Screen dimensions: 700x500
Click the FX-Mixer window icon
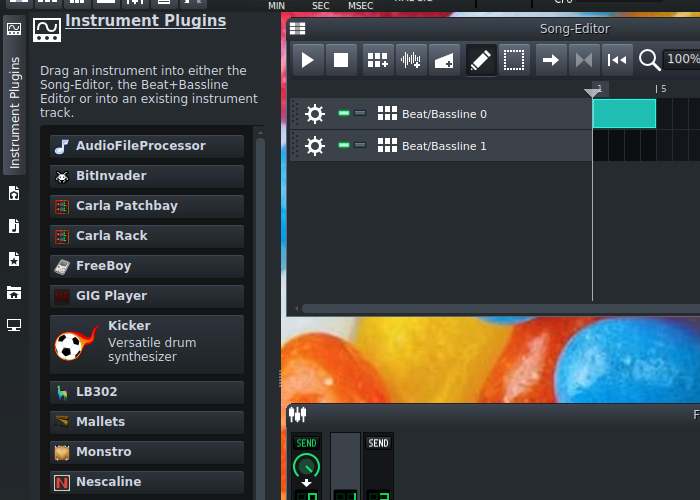click(x=297, y=415)
